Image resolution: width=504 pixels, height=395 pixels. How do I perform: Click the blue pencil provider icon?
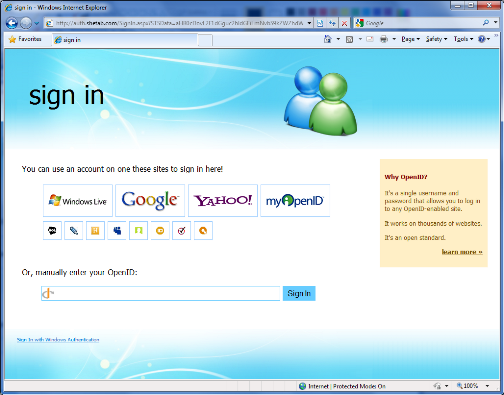[x=74, y=230]
